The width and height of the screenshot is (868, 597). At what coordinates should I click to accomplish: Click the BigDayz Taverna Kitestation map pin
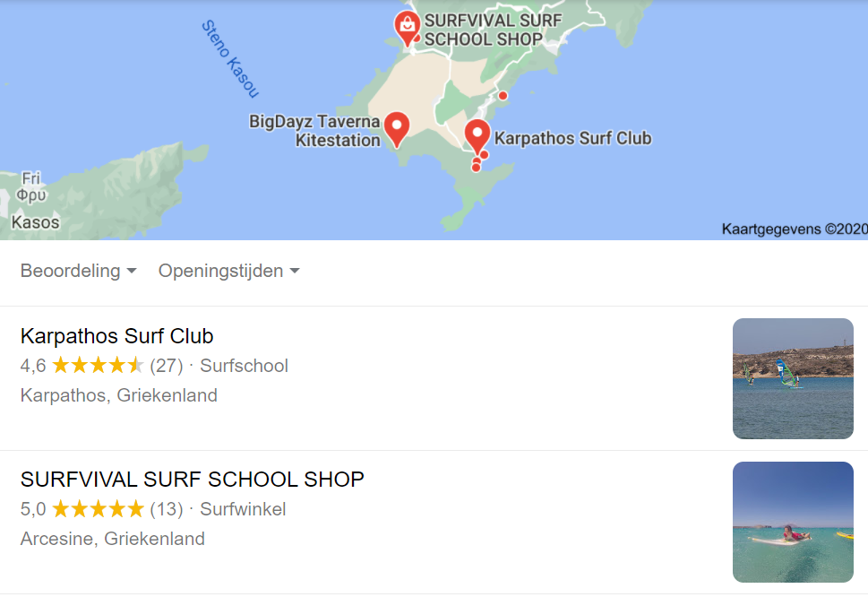point(396,128)
